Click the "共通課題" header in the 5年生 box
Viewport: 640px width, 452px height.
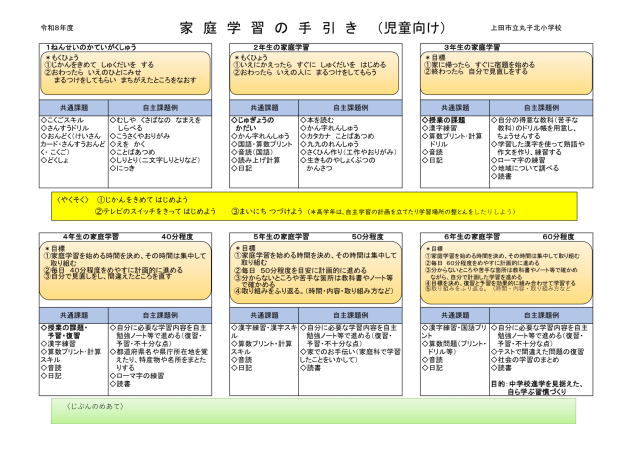[x=264, y=315]
